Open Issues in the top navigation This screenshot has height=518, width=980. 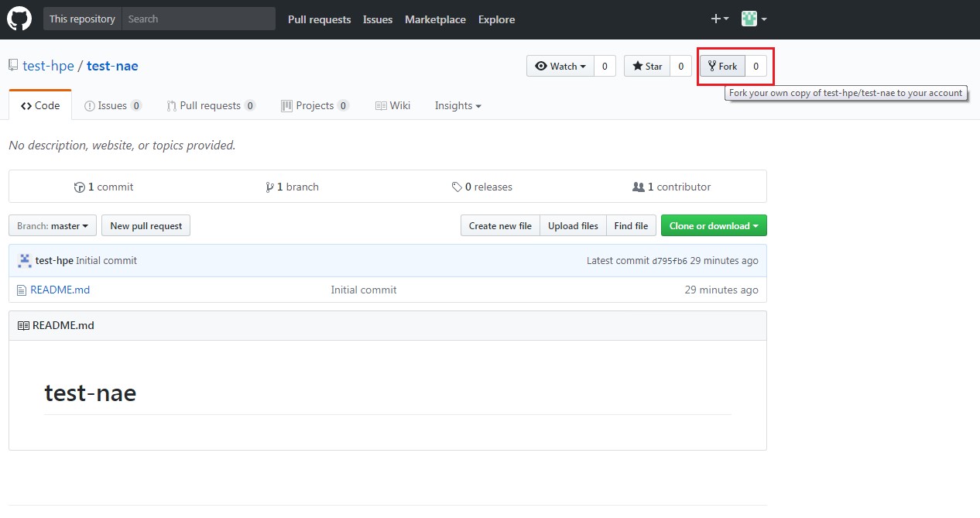point(378,19)
